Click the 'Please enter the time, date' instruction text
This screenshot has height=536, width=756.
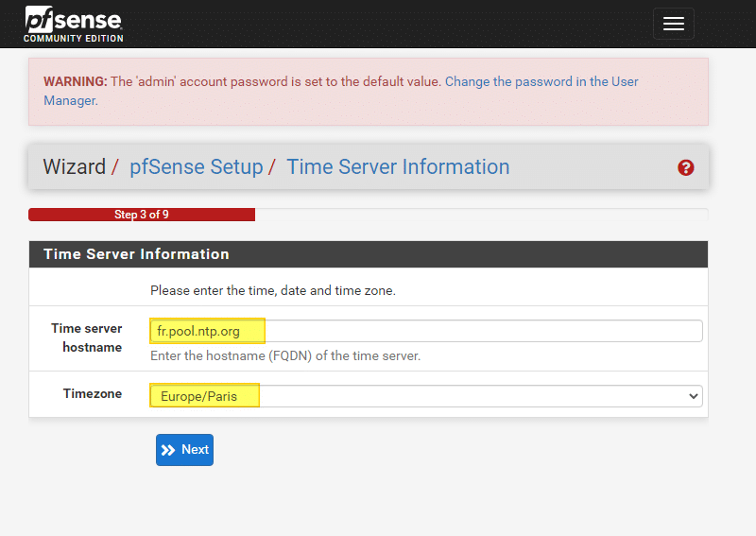(x=272, y=290)
